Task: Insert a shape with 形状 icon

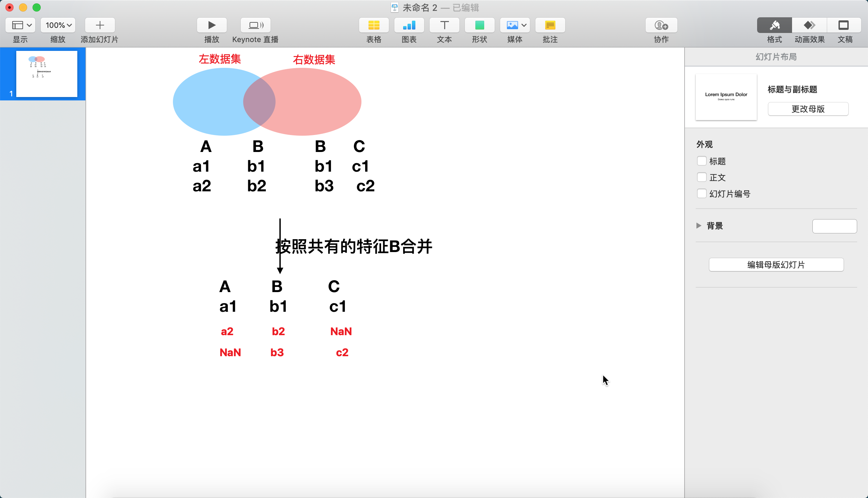Action: (x=479, y=25)
